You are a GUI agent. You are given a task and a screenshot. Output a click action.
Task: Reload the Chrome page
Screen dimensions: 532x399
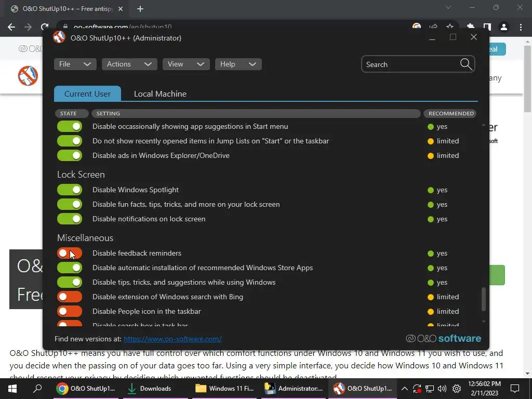click(x=45, y=27)
